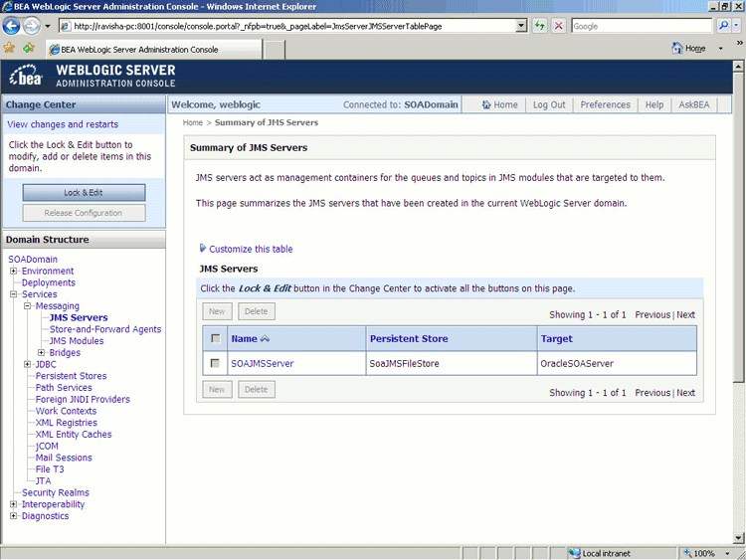
Task: Click upper Next pagination link
Action: pos(685,314)
